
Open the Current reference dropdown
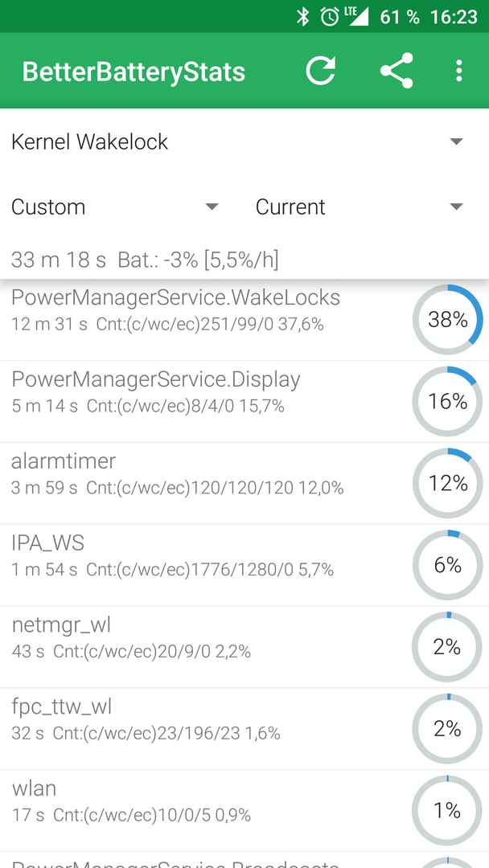359,207
